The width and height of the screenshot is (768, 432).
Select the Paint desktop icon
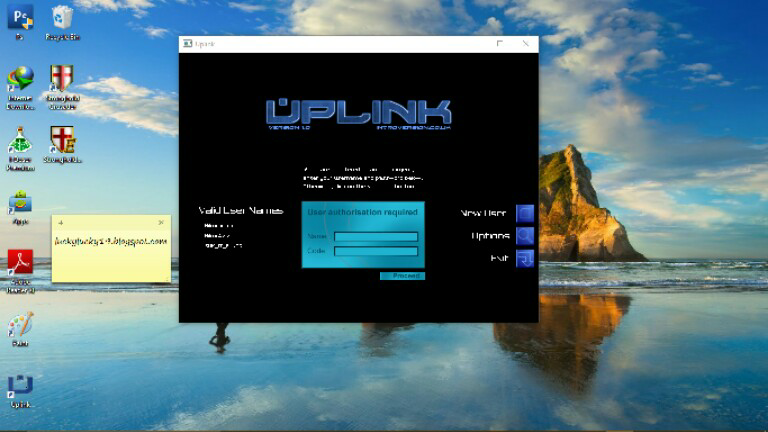pyautogui.click(x=20, y=329)
